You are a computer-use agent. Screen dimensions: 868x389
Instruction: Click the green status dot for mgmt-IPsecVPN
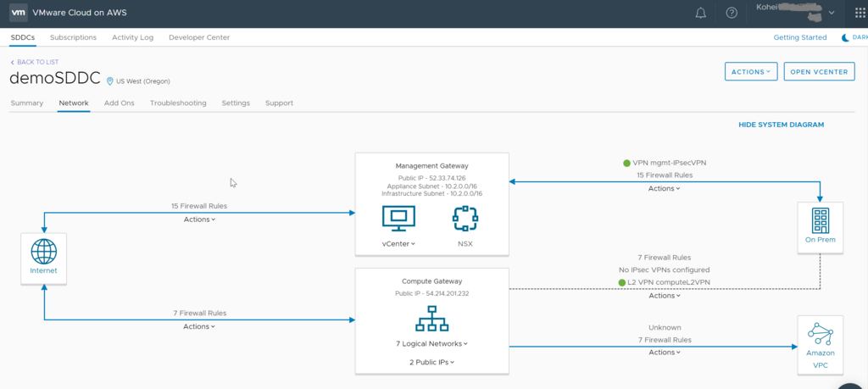click(626, 164)
